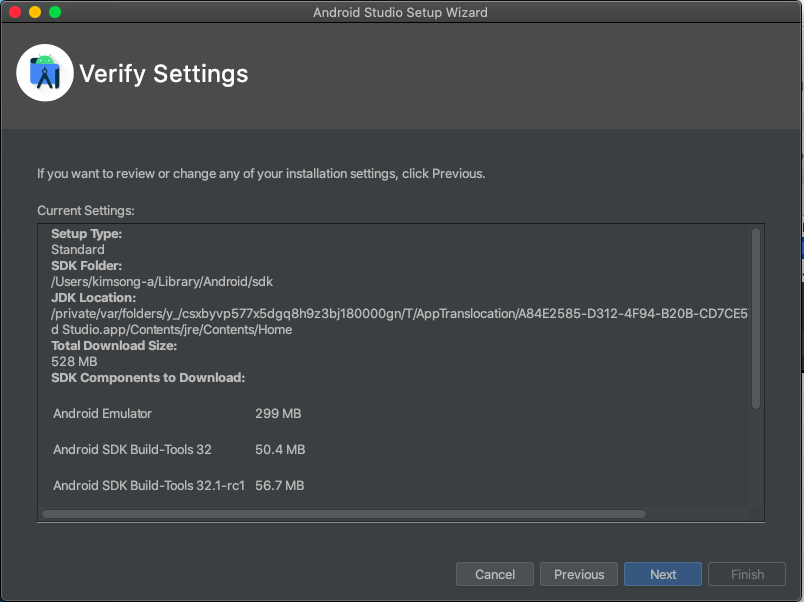Click the '56.7 MB' size value
Viewport: 804px width, 602px height.
pos(280,486)
